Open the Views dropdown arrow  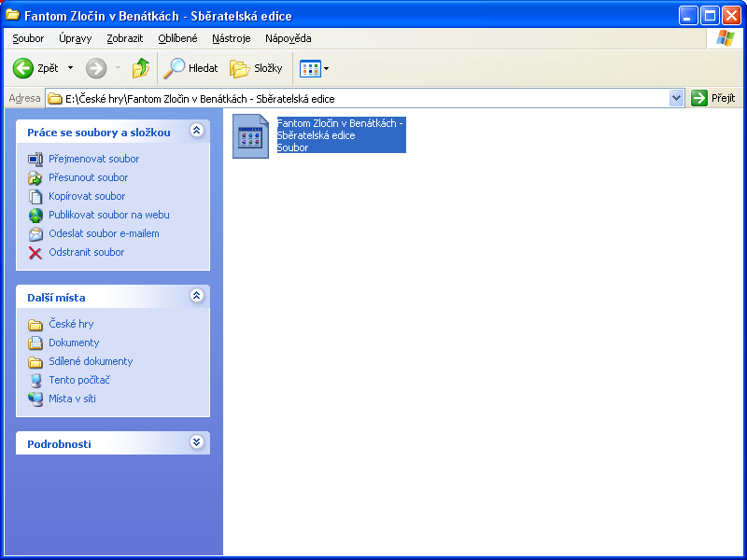326,68
